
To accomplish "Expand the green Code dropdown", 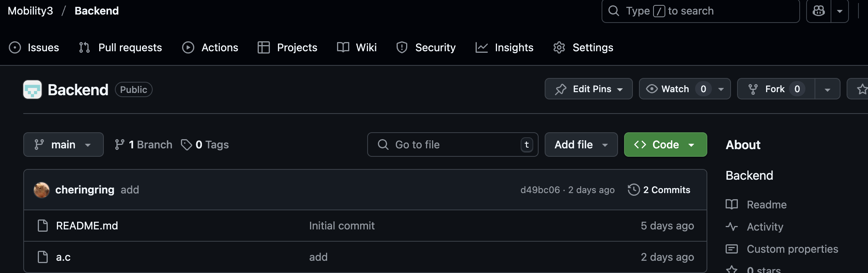I will click(665, 145).
